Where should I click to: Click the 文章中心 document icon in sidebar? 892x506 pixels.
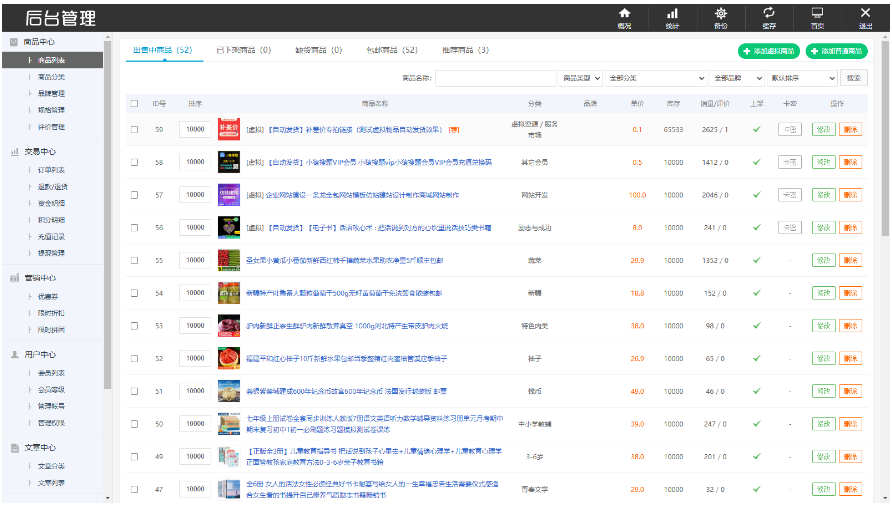point(15,448)
